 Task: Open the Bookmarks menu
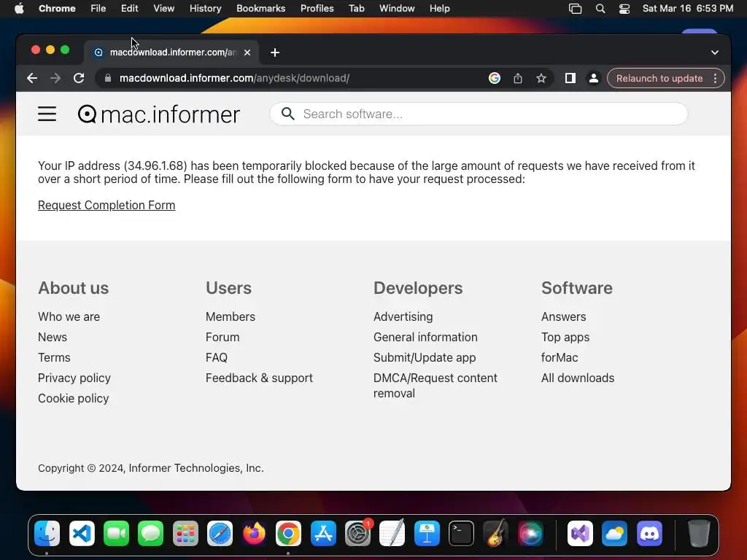(260, 8)
